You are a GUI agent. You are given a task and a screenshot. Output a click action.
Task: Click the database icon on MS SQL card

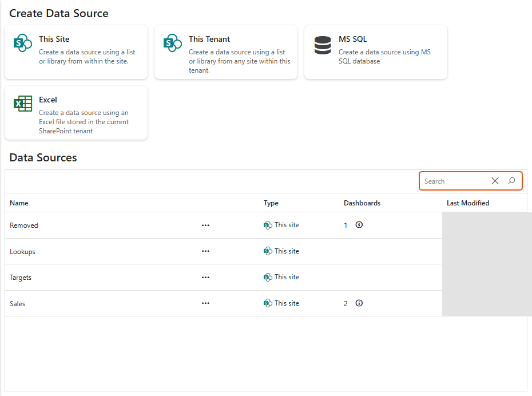[323, 45]
